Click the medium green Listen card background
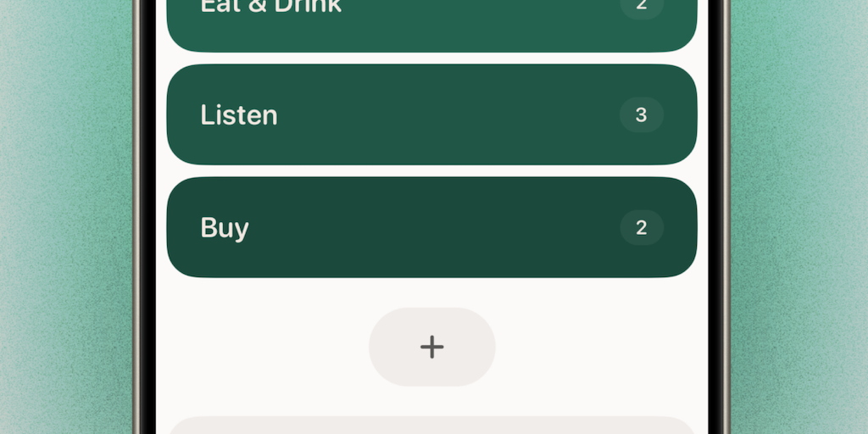Screen dimensions: 868x434 tap(441, 142)
